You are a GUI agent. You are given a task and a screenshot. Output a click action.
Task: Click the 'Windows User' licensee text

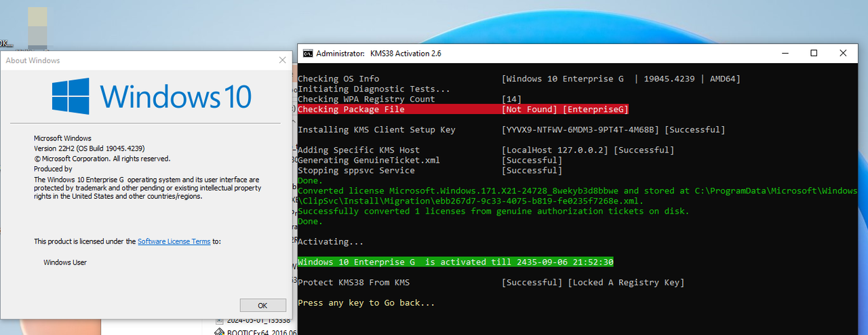pyautogui.click(x=65, y=262)
